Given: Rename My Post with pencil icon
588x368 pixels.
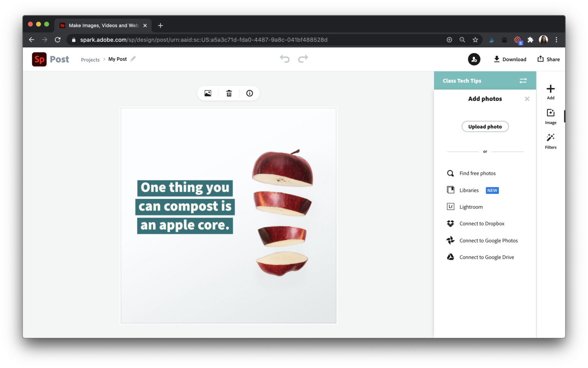Looking at the screenshot, I should tap(133, 59).
